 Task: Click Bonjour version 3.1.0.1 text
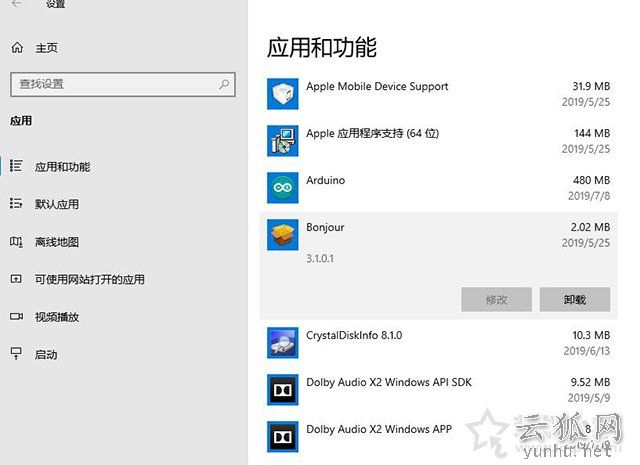pyautogui.click(x=320, y=258)
